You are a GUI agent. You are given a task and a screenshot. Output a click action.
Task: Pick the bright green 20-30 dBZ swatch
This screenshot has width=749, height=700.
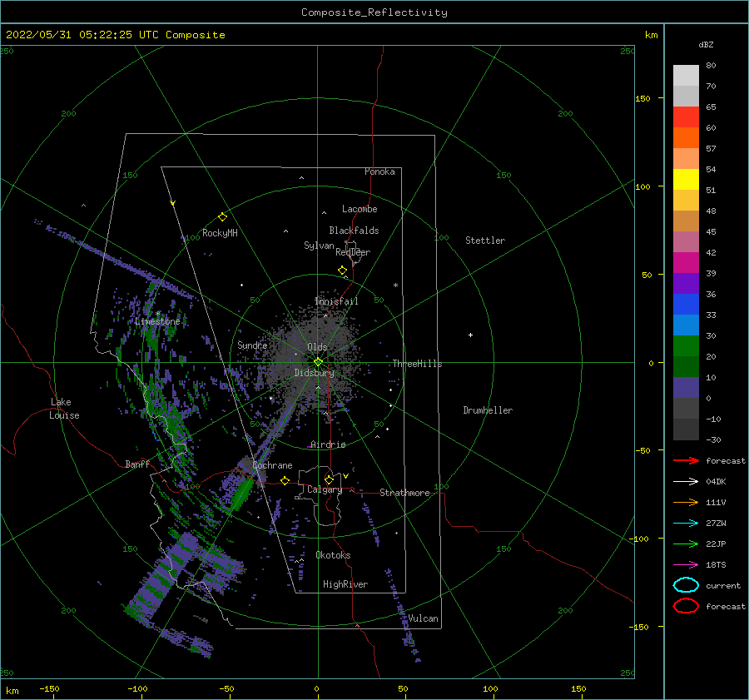coord(686,345)
